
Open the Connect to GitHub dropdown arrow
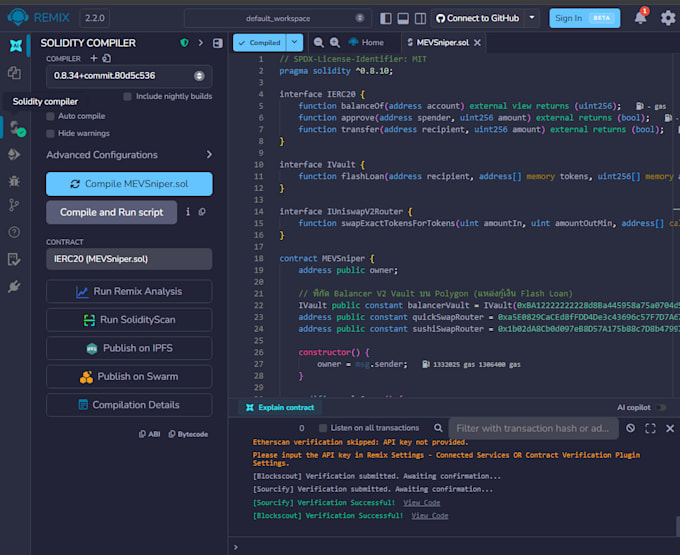point(532,18)
